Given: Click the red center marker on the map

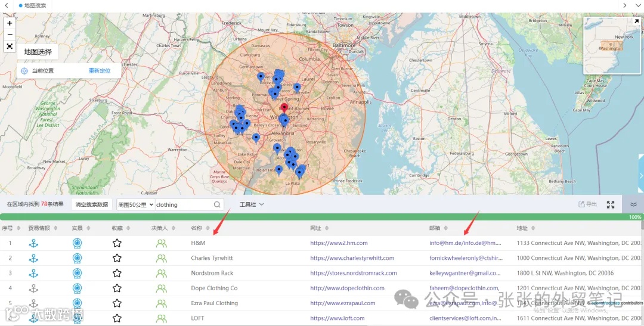Looking at the screenshot, I should (x=284, y=108).
